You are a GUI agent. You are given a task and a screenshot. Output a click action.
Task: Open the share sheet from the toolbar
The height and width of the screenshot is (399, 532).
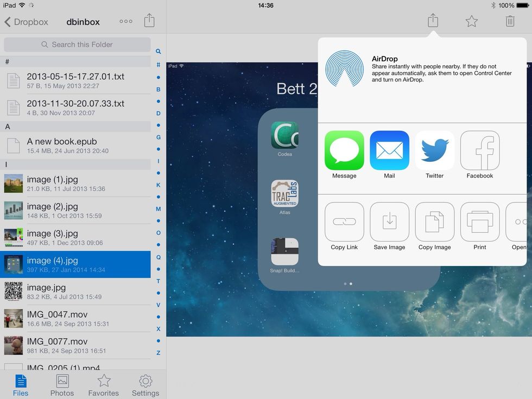[433, 20]
